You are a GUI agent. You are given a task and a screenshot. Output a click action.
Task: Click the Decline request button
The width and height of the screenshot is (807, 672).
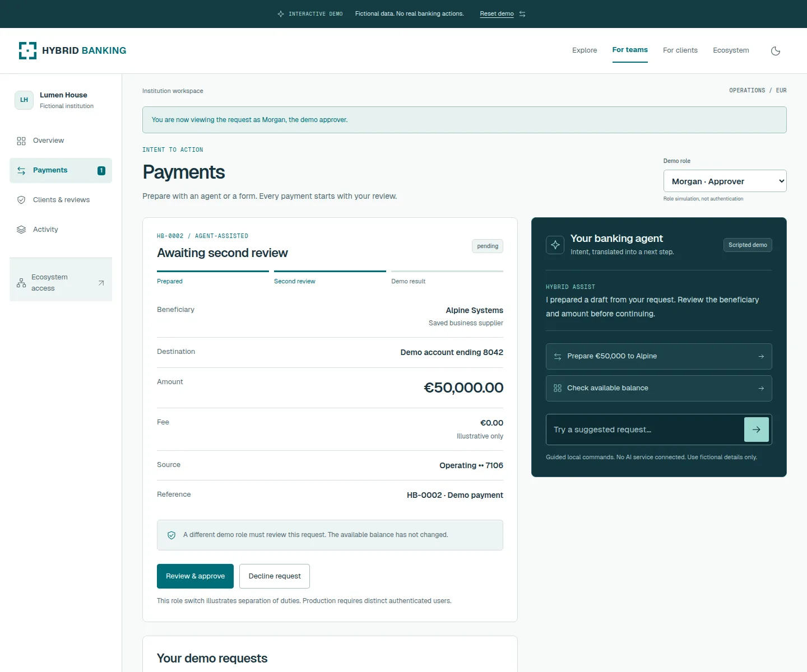coord(275,576)
